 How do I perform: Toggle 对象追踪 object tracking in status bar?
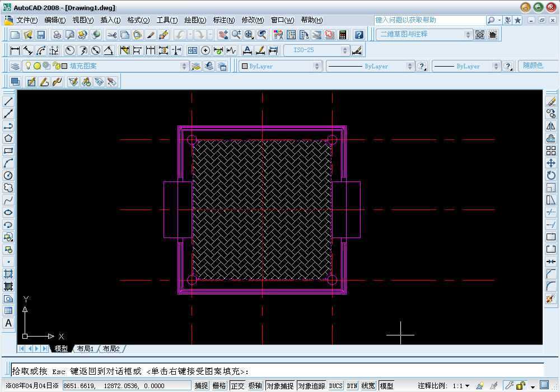tap(311, 386)
